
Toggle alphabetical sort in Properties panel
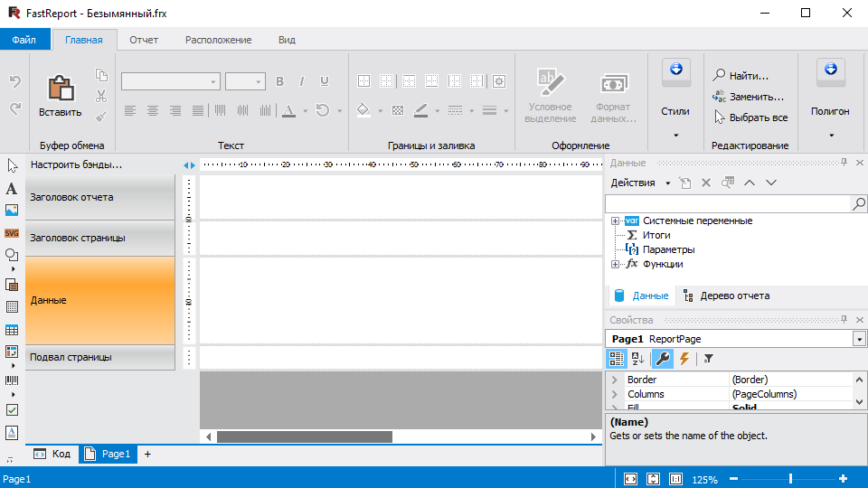point(637,359)
